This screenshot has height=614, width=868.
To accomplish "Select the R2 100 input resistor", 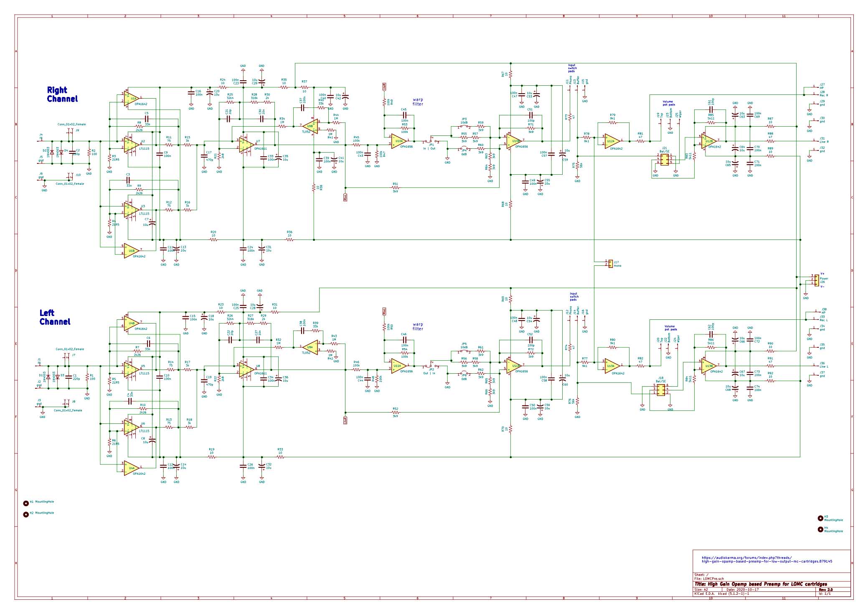I will click(x=89, y=152).
